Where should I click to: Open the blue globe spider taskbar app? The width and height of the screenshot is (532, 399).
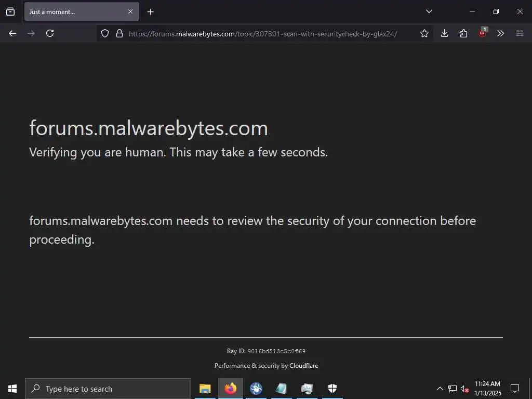(256, 389)
